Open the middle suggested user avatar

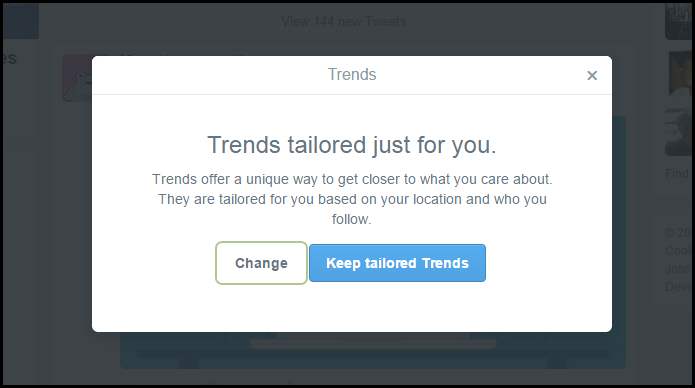click(680, 74)
